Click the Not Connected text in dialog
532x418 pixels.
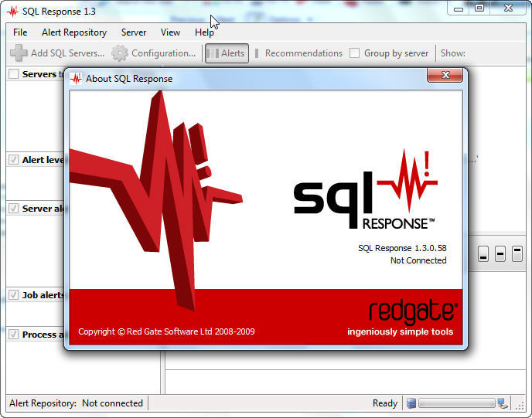point(418,260)
